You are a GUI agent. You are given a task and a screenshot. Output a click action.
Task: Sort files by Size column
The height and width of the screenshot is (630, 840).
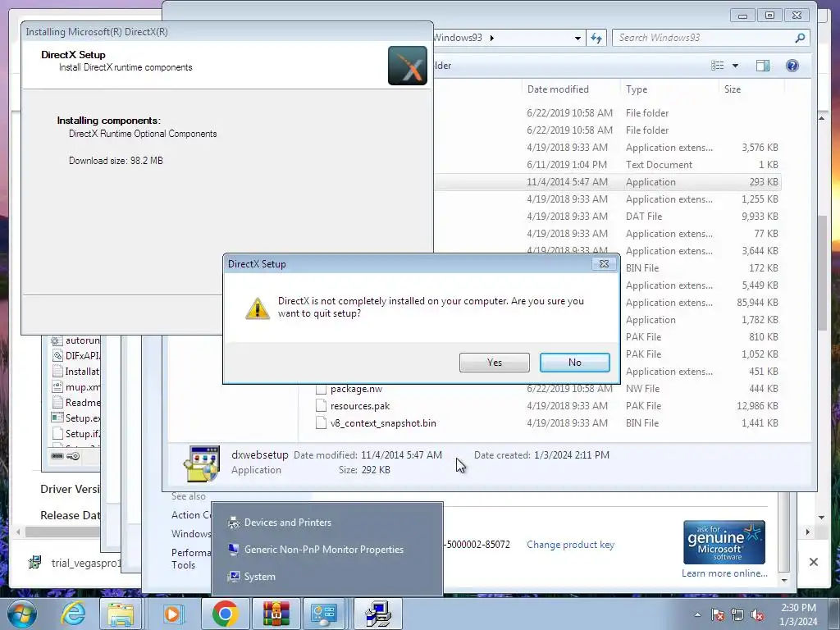(x=733, y=89)
